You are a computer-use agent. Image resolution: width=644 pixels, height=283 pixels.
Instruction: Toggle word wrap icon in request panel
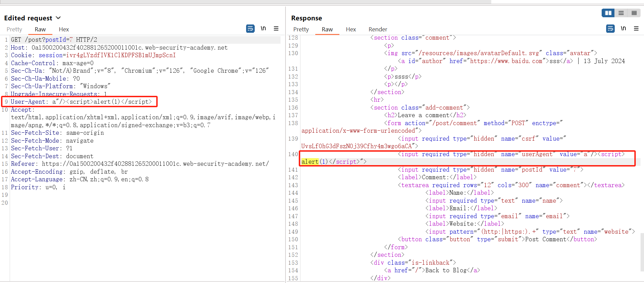click(x=250, y=29)
